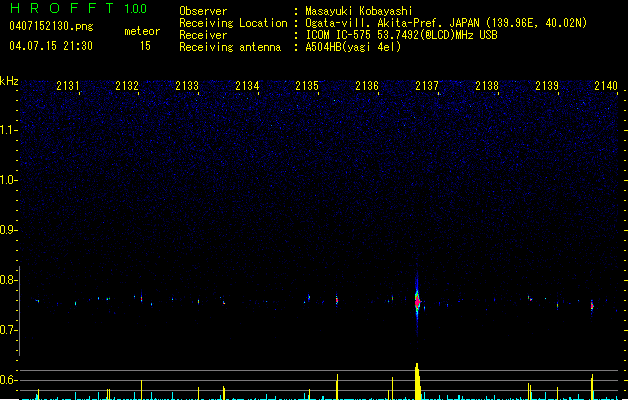The width and height of the screenshot is (629, 400).
Task: Click the "Receiving Location" label
Action: pyautogui.click(x=233, y=23)
